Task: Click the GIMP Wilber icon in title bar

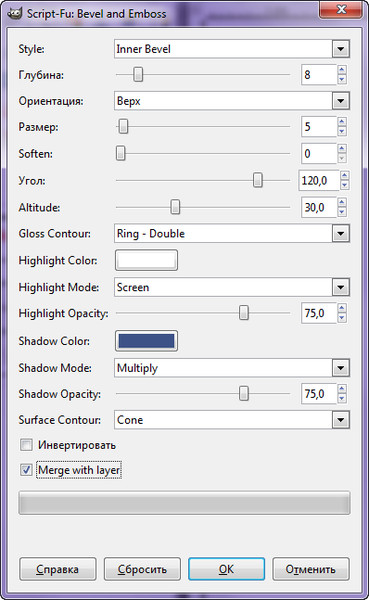Action: pos(14,13)
